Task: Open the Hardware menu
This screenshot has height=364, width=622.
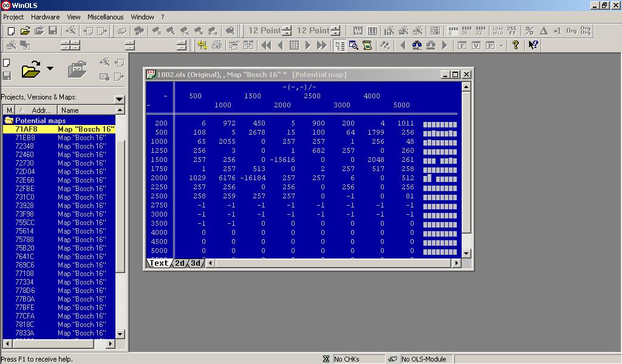Action: (45, 17)
